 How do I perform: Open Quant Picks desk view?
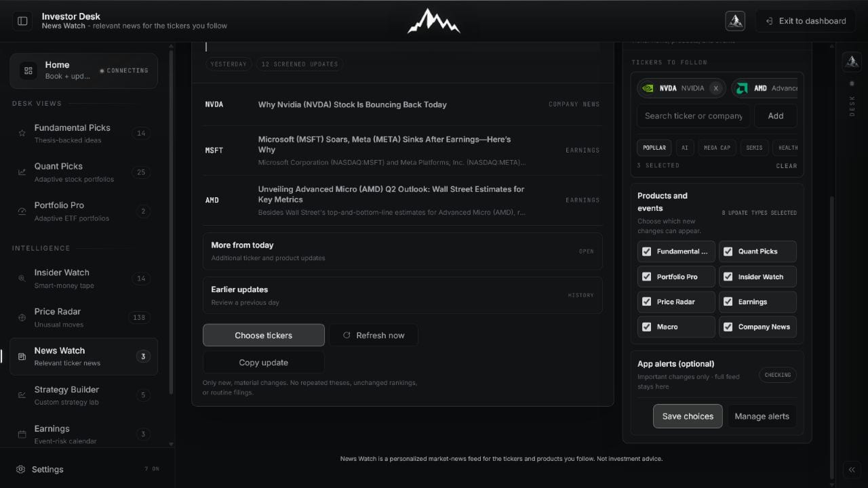83,172
